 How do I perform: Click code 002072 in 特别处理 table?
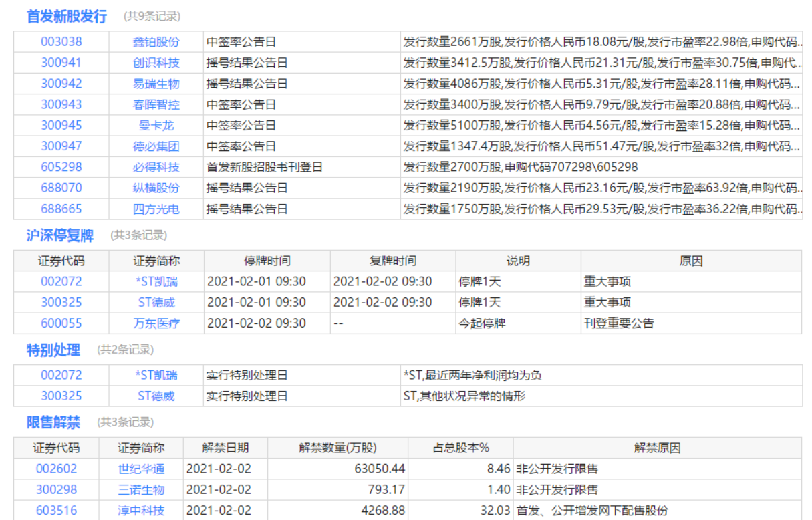click(61, 375)
